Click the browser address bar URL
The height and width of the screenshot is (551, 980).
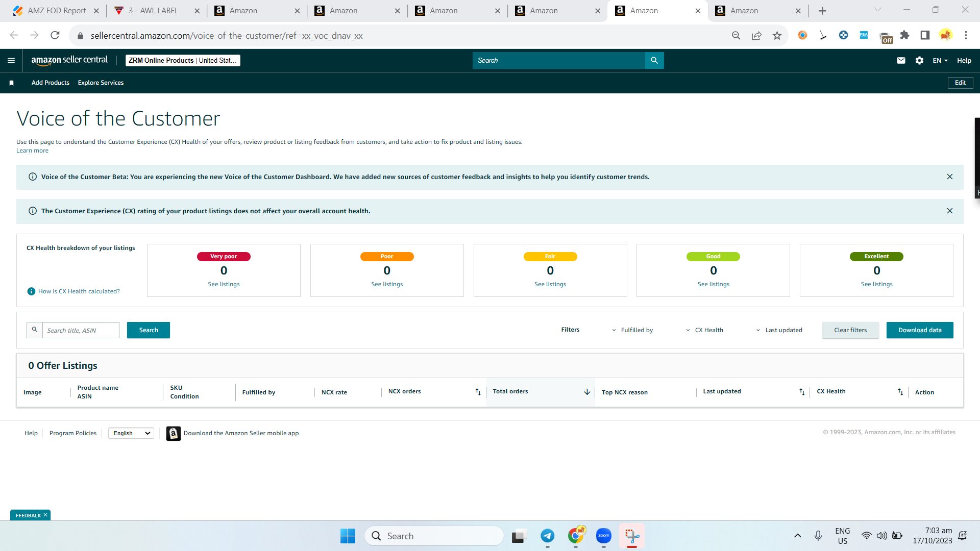(227, 36)
